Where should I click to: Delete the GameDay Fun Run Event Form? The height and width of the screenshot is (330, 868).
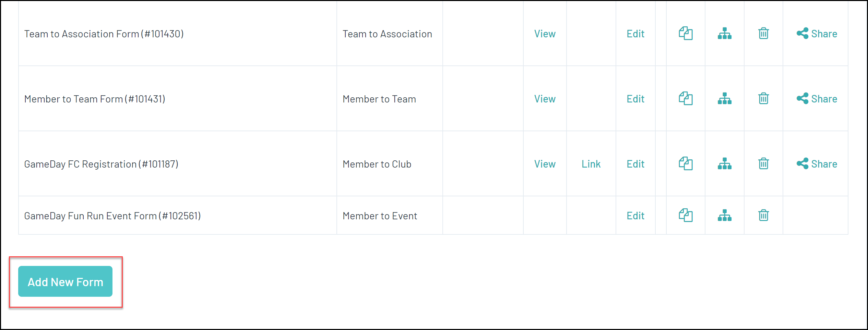pos(763,216)
